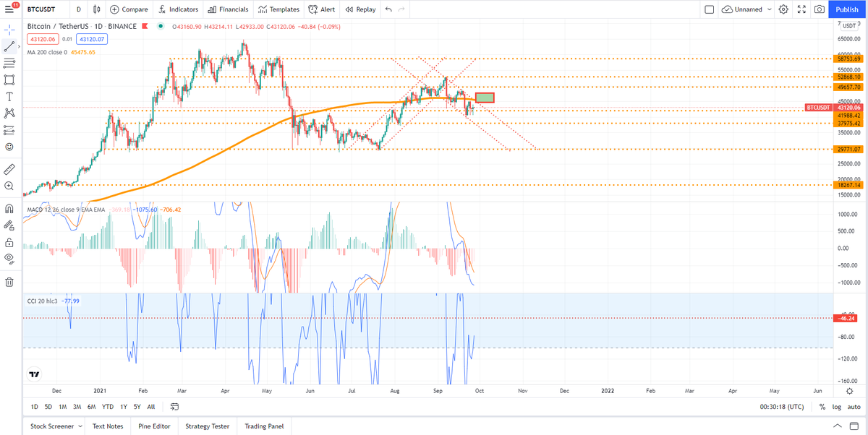This screenshot has height=435, width=868.
Task: Collapse bottom panel with chevron
Action: (838, 426)
